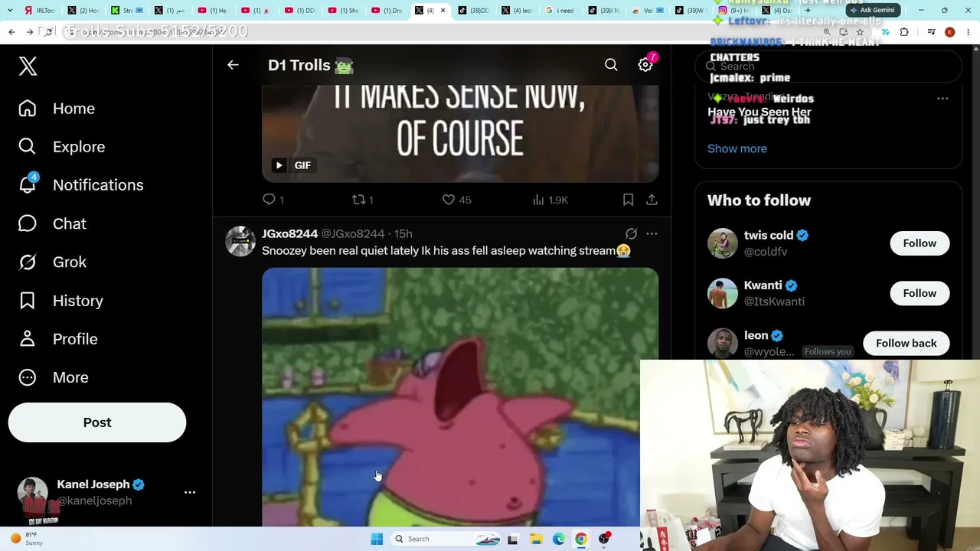The width and height of the screenshot is (980, 551).
Task: Click the @JGxo8244 handle
Action: 352,233
